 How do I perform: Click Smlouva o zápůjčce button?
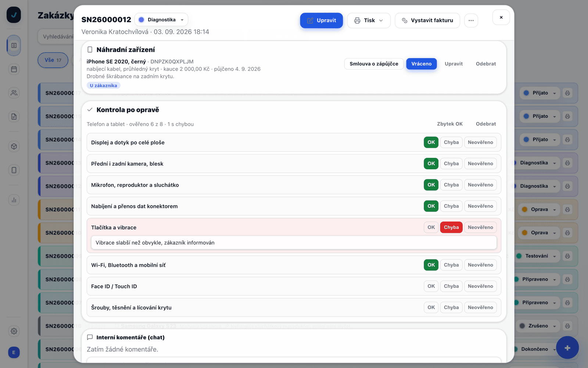point(374,64)
